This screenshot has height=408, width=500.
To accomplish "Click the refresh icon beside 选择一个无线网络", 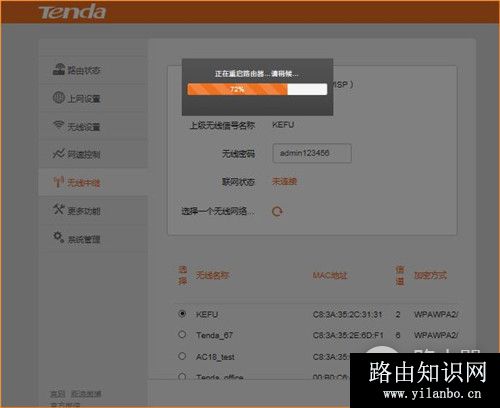I will coord(277,211).
